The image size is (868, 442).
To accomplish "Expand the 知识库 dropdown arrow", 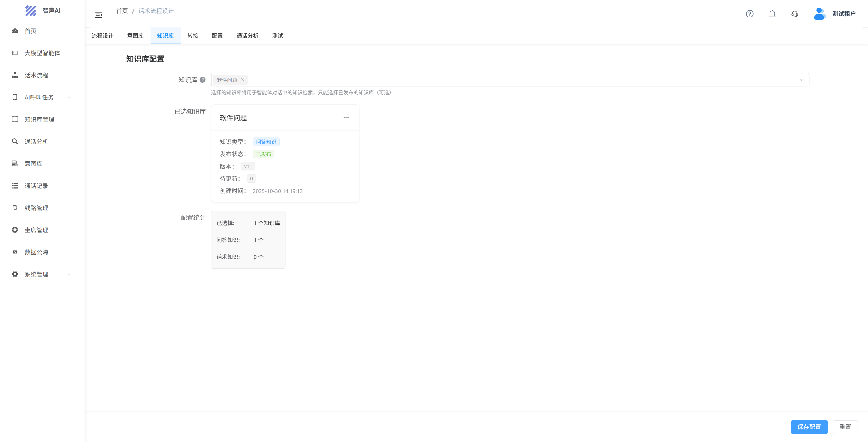I will click(x=801, y=80).
